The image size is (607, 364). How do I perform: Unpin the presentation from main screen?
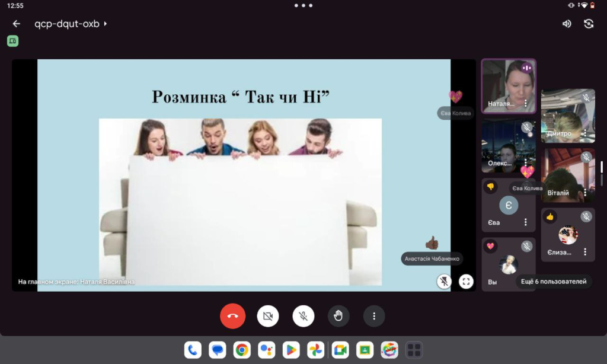coord(444,281)
